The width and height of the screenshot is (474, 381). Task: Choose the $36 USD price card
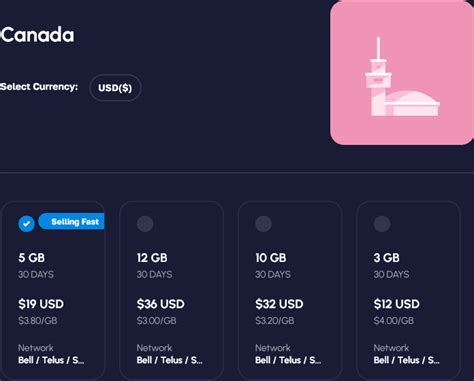pos(171,291)
